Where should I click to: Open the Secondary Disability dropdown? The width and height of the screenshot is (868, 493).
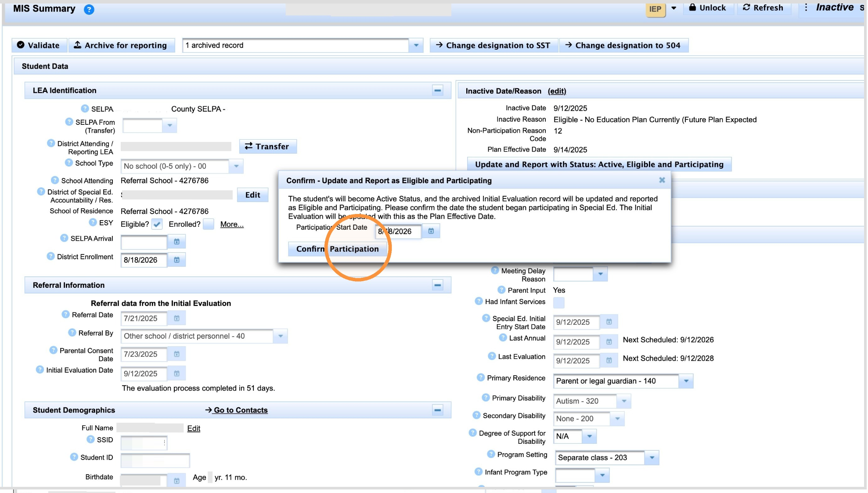tap(617, 419)
